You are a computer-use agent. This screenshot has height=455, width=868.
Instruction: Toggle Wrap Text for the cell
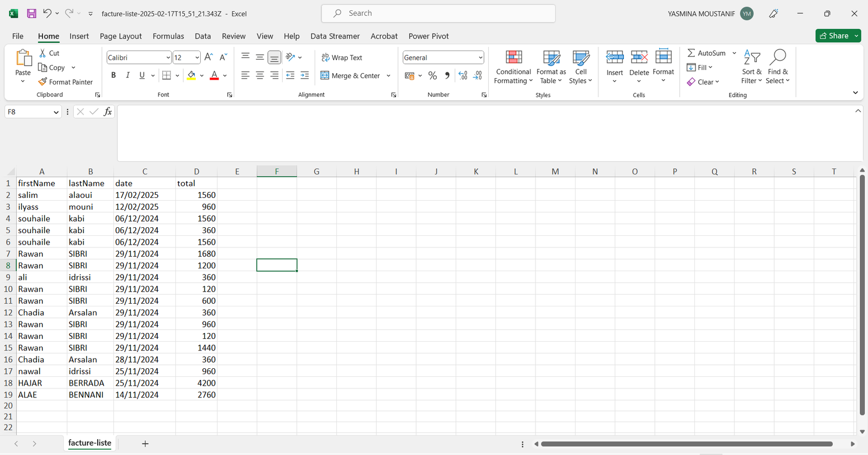click(x=342, y=57)
